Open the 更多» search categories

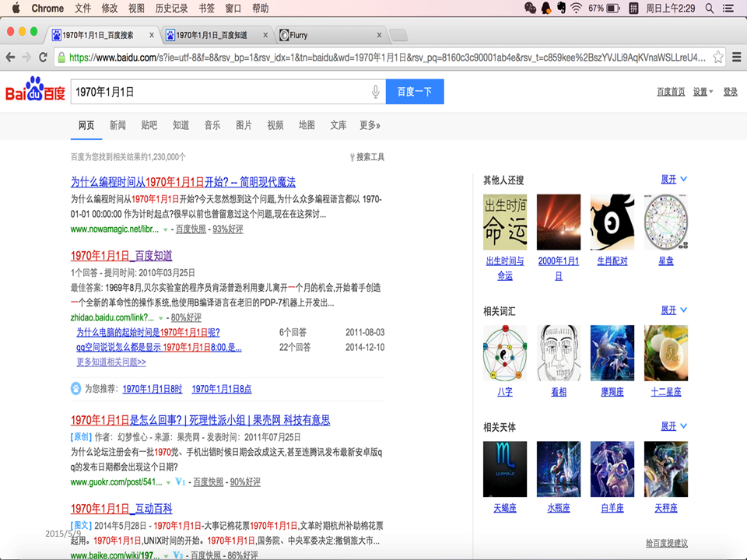click(x=370, y=125)
